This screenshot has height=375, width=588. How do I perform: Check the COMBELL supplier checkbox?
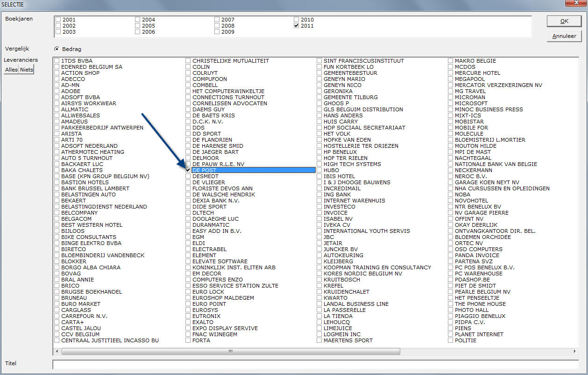(188, 85)
